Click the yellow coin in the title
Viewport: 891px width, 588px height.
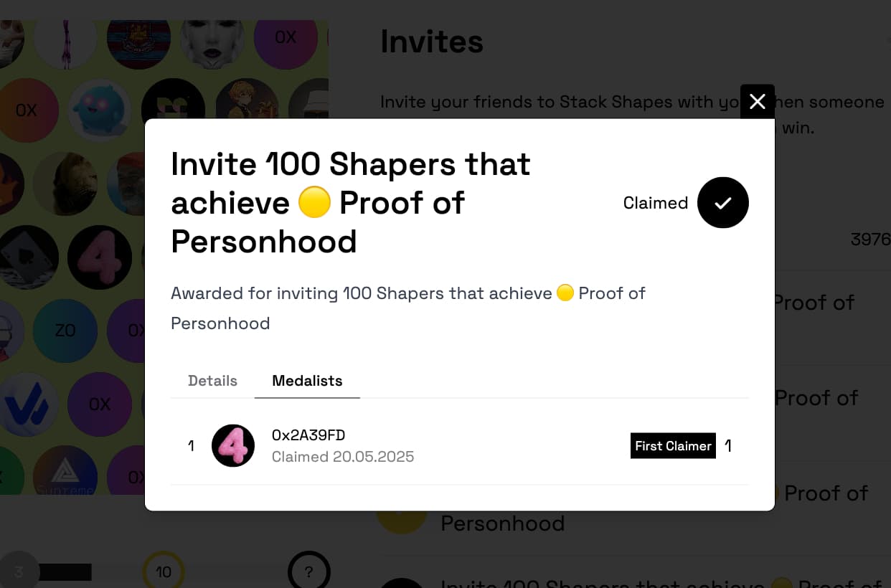313,203
